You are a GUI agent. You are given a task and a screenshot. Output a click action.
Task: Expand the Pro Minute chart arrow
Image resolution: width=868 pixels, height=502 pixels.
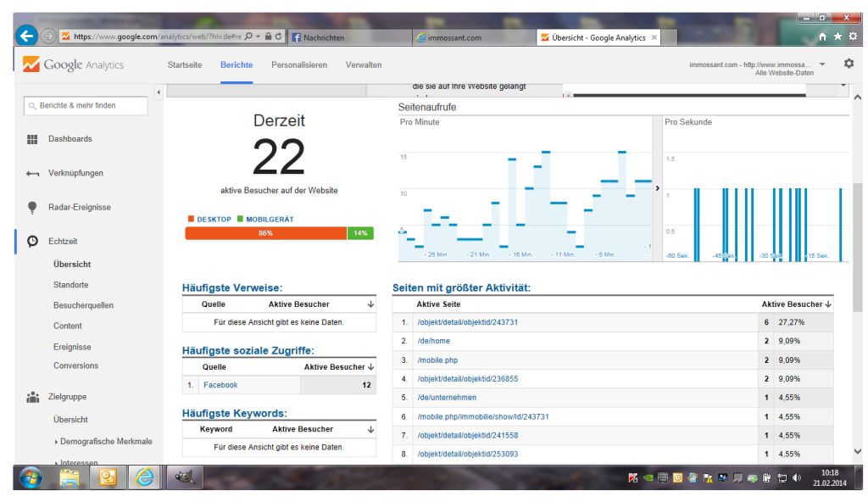658,188
